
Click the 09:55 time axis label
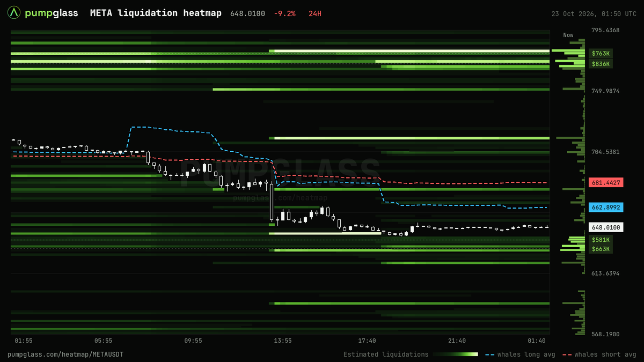[193, 341]
